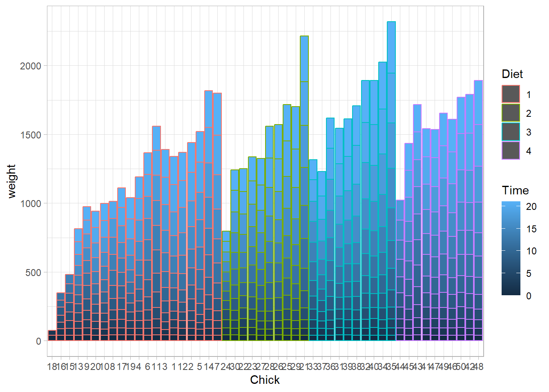
Task: Select the Diet 2 green legend swatch
Action: [511, 113]
